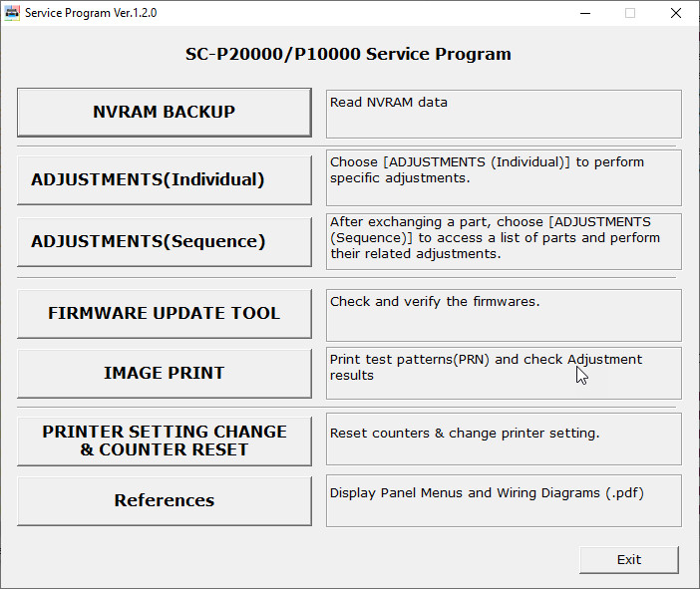Click the 'Service Program Ver.1.2.0' title text

coord(91,13)
